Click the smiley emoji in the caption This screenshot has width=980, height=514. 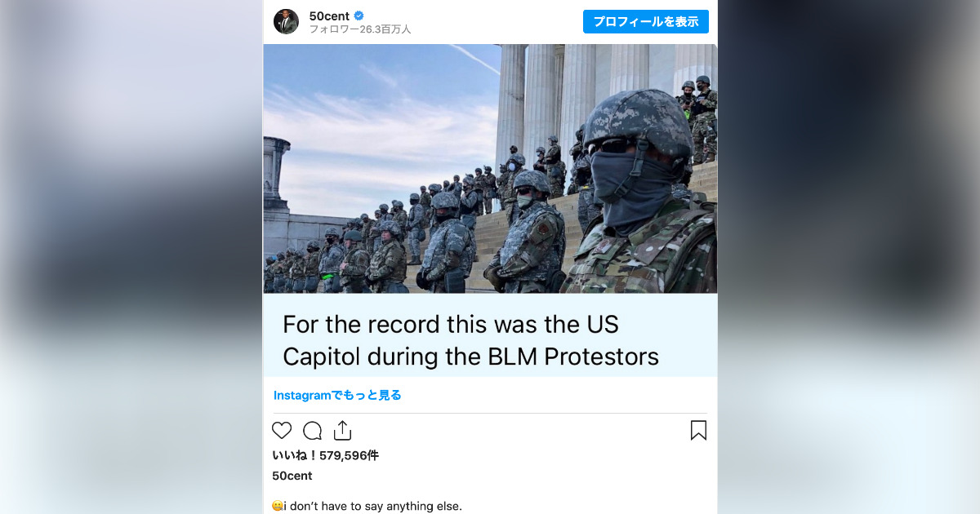(277, 507)
